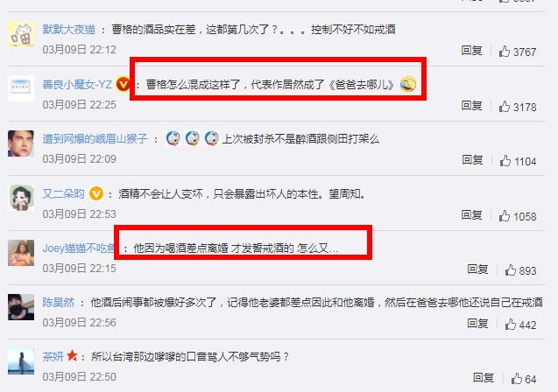Image resolution: width=558 pixels, height=392 pixels.
Task: Click red star badge beside 茶妍
Action: pos(72,355)
